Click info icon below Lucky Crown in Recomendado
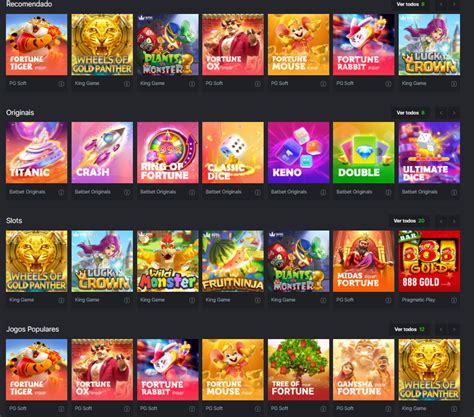Image resolution: width=474 pixels, height=417 pixels. pyautogui.click(x=454, y=84)
